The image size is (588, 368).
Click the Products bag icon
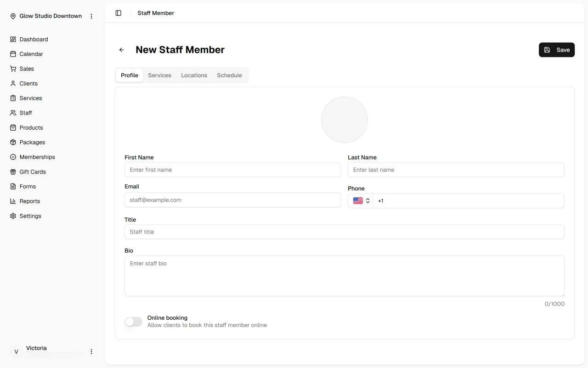[13, 128]
